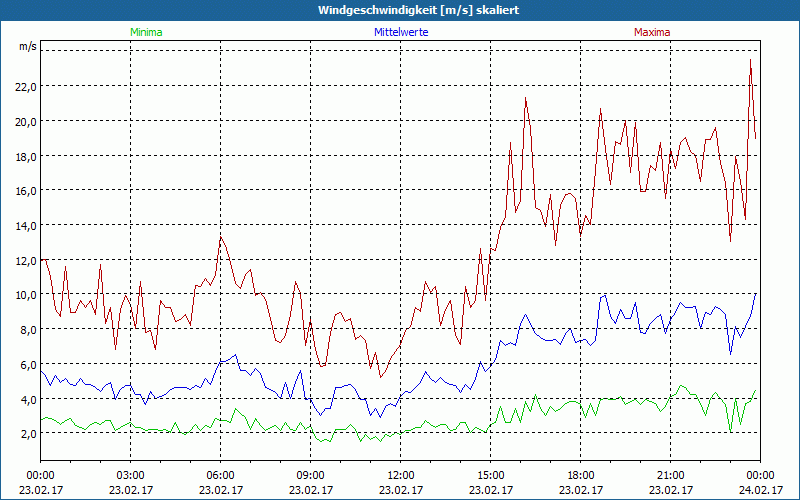Select the 18:00 time axis label
Viewport: 800px width, 500px height.
tap(581, 475)
